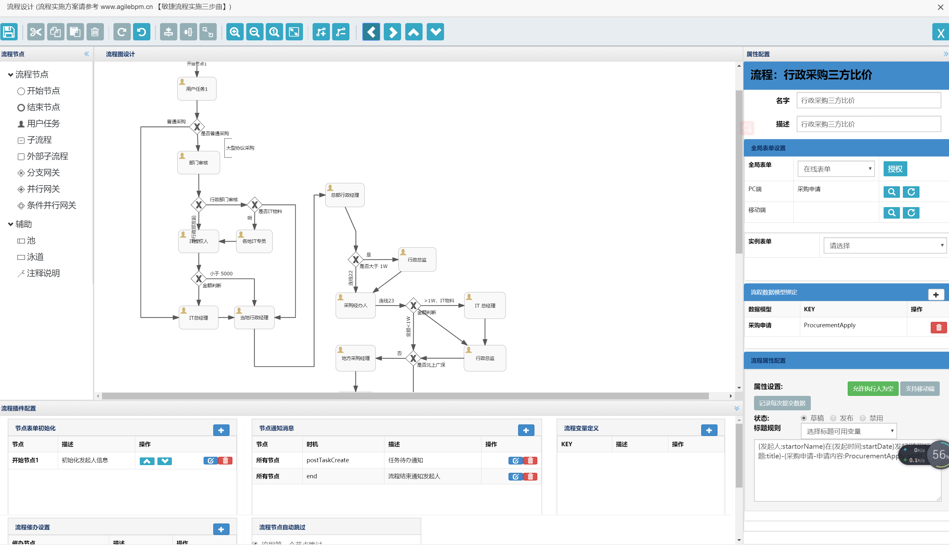The height and width of the screenshot is (560, 949).
Task: Click the Copy toolbar icon
Action: point(55,32)
